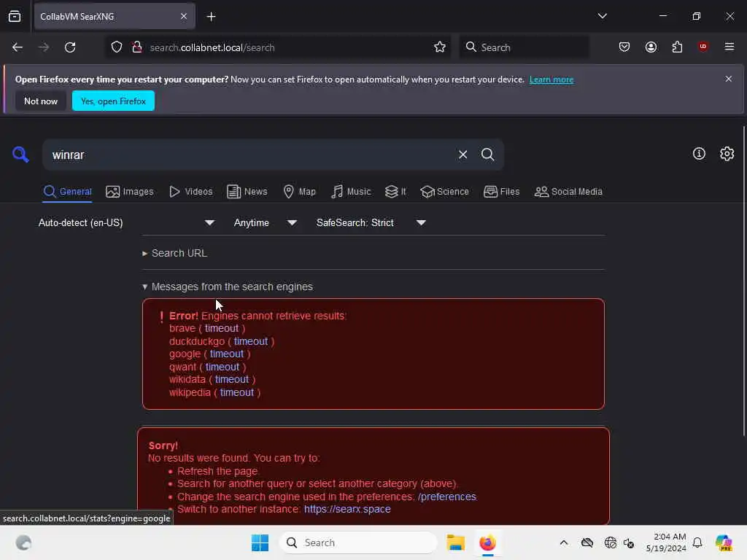
Task: Click the wikipedia timeout link
Action: (237, 393)
